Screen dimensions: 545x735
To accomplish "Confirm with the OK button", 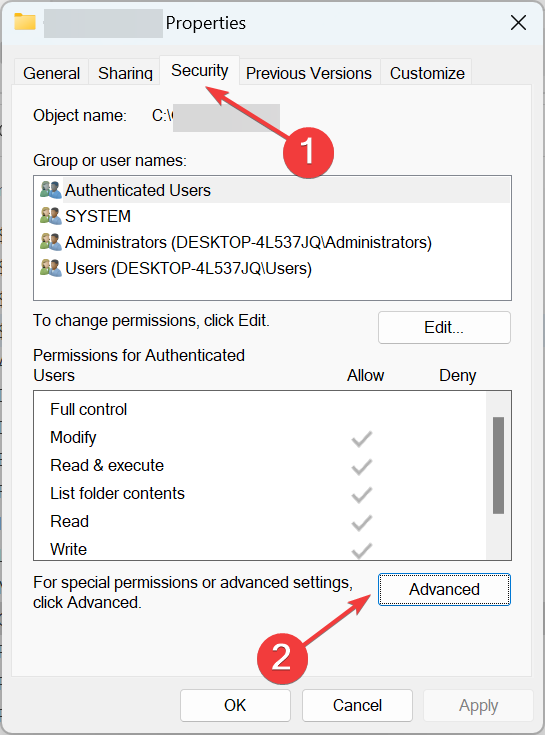I will (x=235, y=705).
